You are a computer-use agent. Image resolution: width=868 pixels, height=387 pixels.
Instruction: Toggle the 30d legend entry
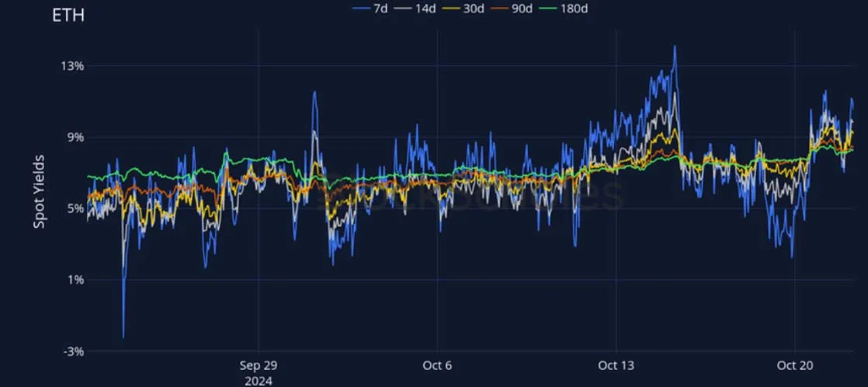(x=465, y=8)
